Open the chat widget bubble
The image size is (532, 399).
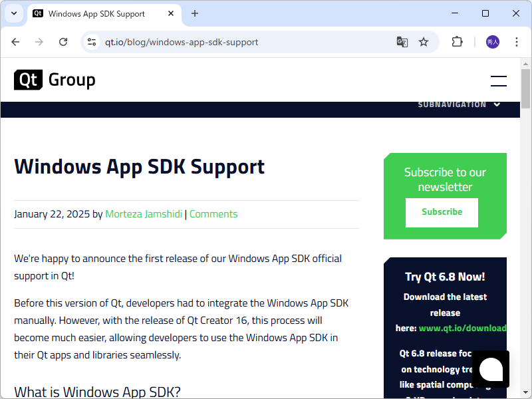point(491,369)
